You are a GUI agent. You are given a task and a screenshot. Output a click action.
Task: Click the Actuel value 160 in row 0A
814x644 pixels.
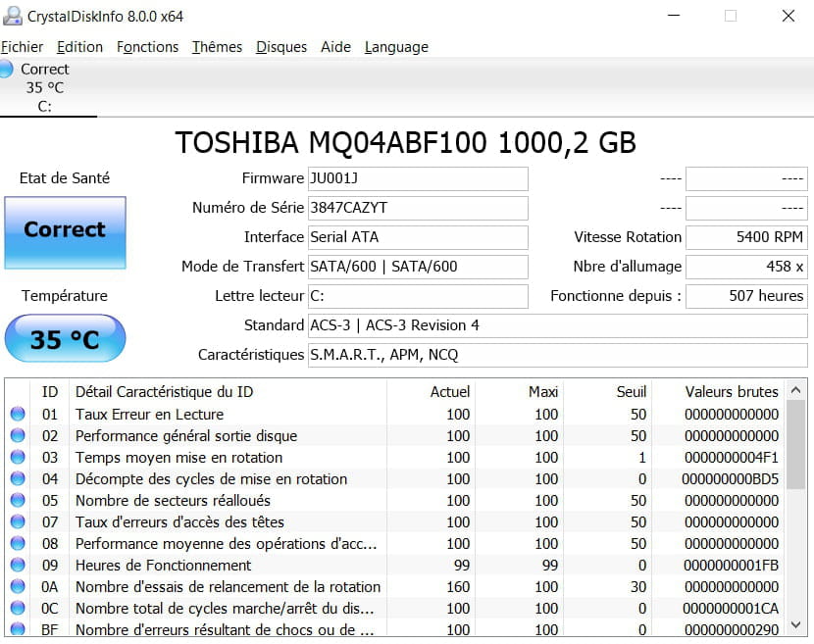point(458,587)
